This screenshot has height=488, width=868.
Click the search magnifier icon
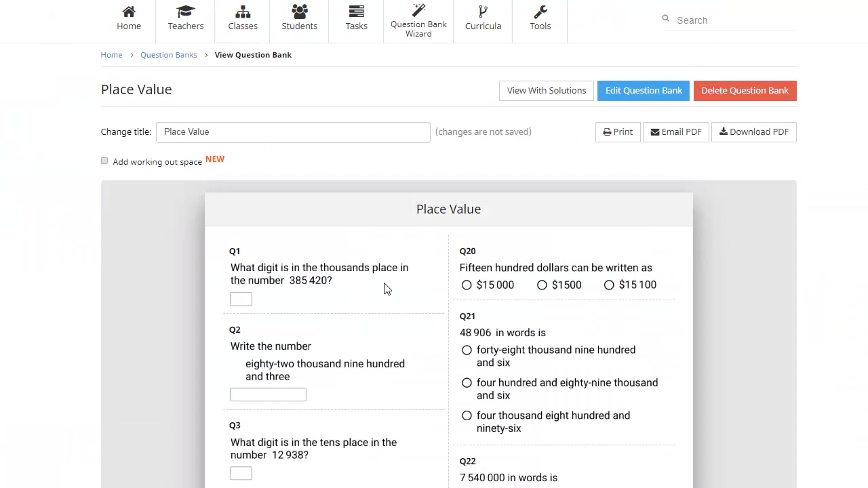pyautogui.click(x=665, y=18)
